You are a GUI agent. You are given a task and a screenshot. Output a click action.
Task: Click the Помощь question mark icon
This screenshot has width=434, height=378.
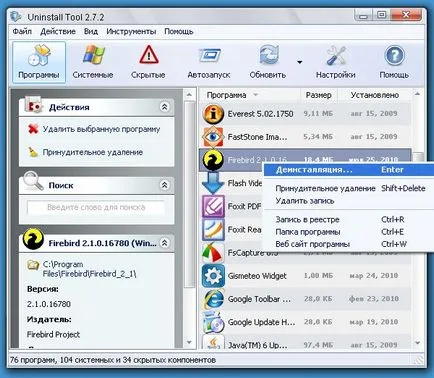click(394, 55)
